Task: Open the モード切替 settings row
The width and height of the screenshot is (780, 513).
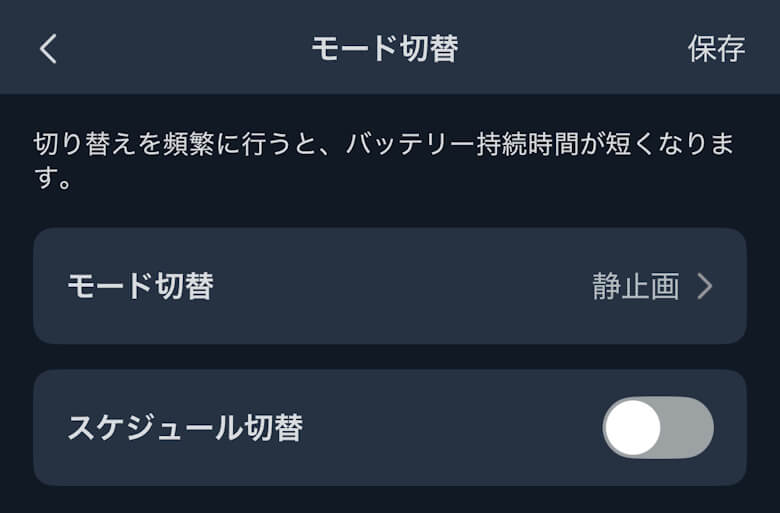Action: (389, 287)
